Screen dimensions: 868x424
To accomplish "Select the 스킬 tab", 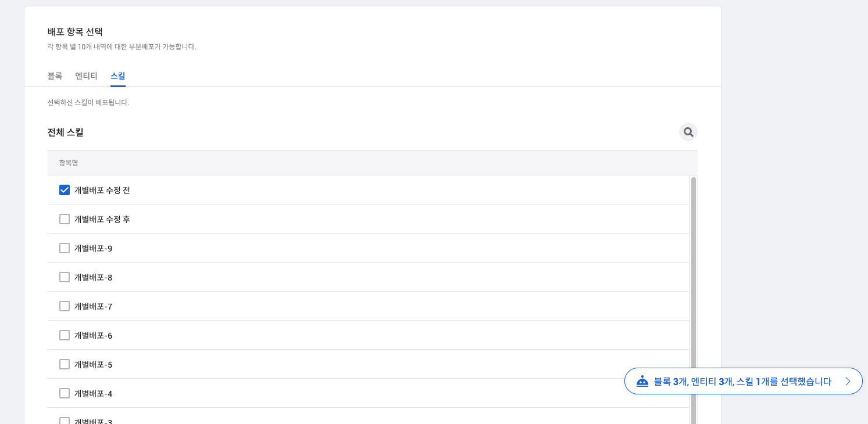I will click(x=118, y=76).
